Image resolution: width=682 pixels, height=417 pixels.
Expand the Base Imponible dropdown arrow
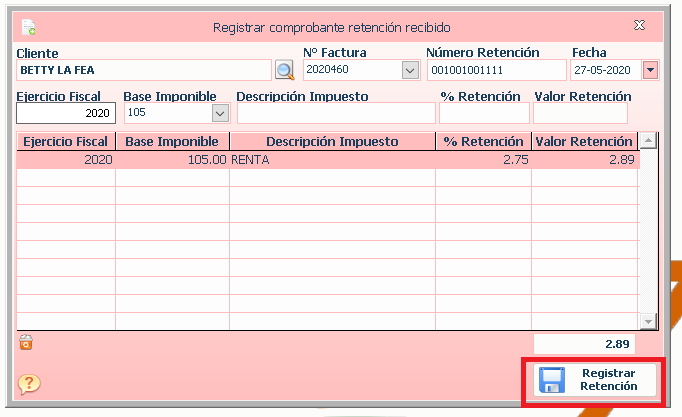click(220, 113)
